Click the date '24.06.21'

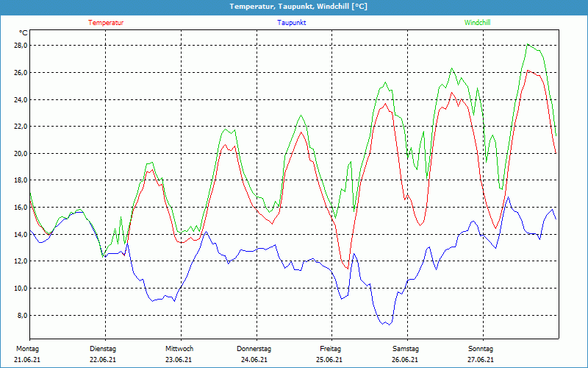[254, 360]
